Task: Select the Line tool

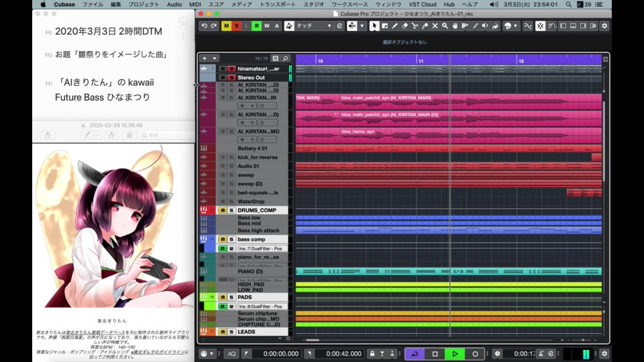Action: (x=475, y=26)
